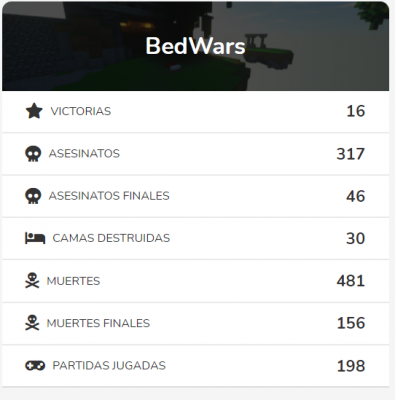Select the VICTORIAS label

[81, 111]
